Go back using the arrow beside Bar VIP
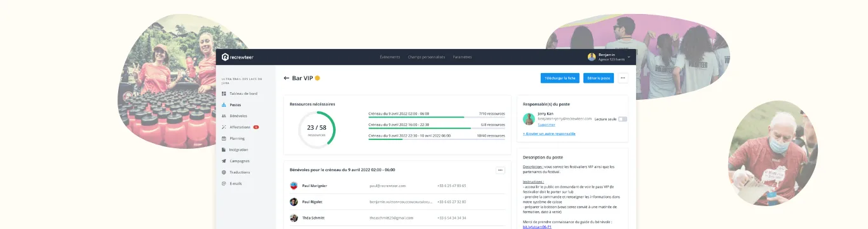Viewport: 868px width, 229px height. [286, 78]
